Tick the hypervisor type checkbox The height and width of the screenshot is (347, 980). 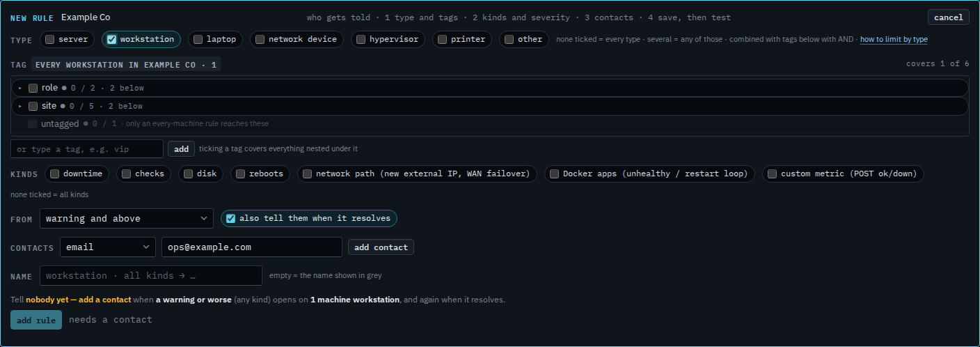pyautogui.click(x=361, y=40)
